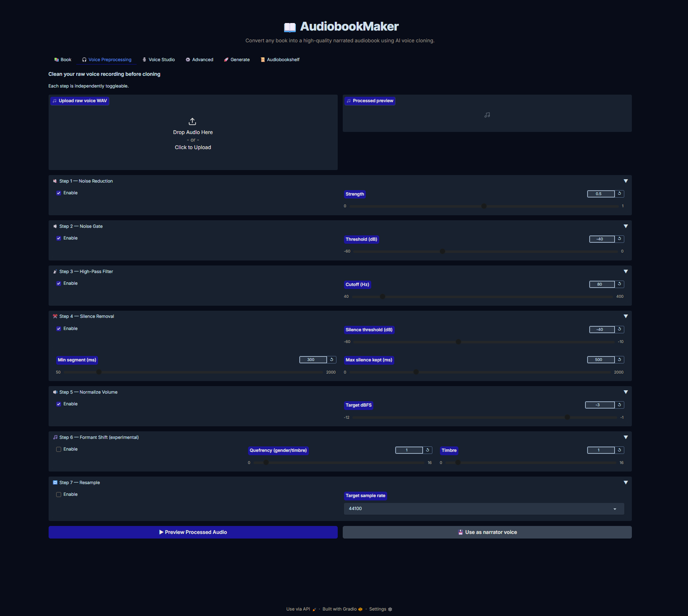This screenshot has width=688, height=616.
Task: Open Settings via the footer gear
Action: (380, 609)
